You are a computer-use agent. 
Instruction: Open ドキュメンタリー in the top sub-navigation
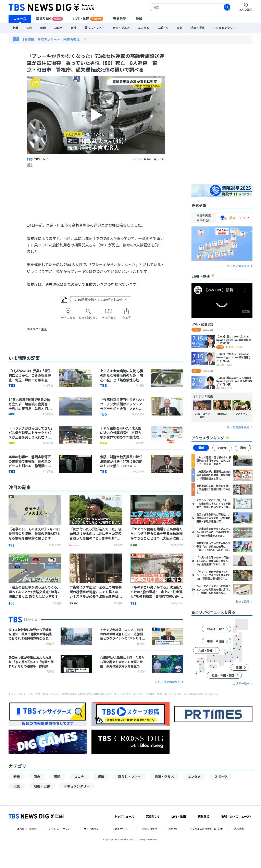point(224,28)
